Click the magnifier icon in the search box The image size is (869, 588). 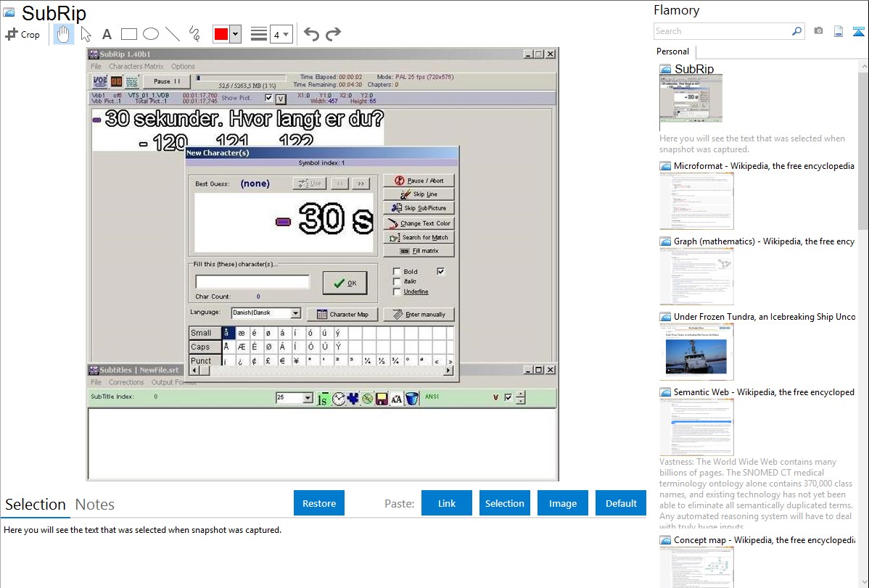(x=796, y=31)
